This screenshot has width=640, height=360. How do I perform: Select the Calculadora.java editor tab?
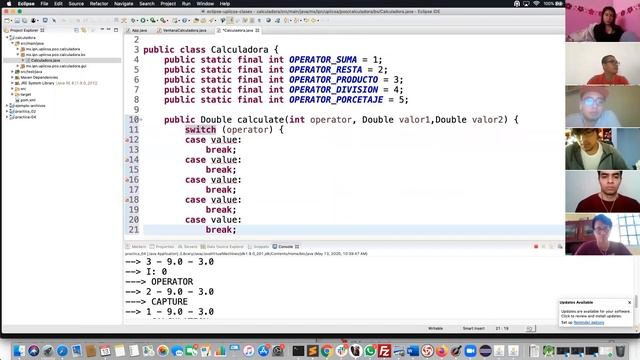point(238,30)
